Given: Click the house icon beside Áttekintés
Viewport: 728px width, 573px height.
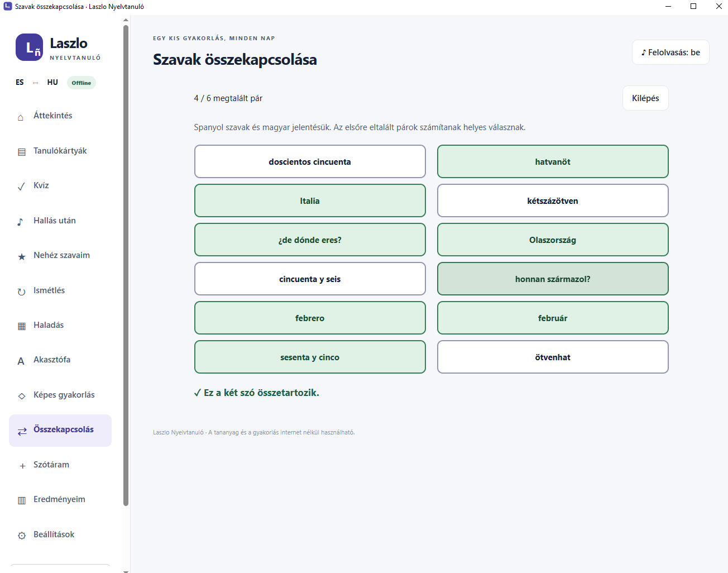Looking at the screenshot, I should tap(21, 117).
